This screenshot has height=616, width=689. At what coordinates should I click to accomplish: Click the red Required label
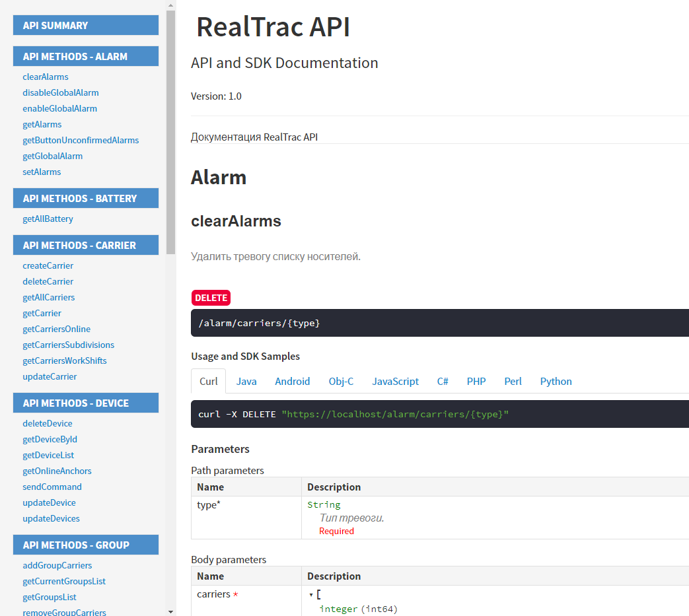click(336, 531)
